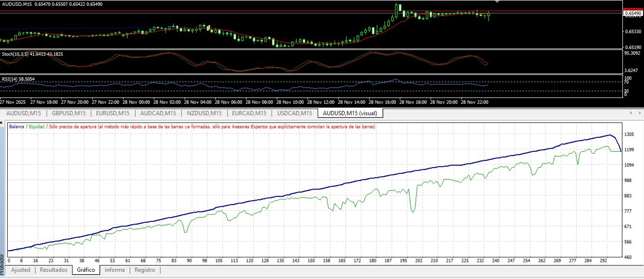Select the EURCAD,M15 chart tab
644x279 pixels.
point(248,113)
